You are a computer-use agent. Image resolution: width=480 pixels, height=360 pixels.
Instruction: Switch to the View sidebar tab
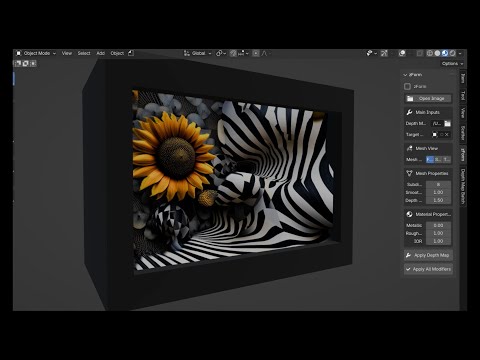pyautogui.click(x=463, y=113)
